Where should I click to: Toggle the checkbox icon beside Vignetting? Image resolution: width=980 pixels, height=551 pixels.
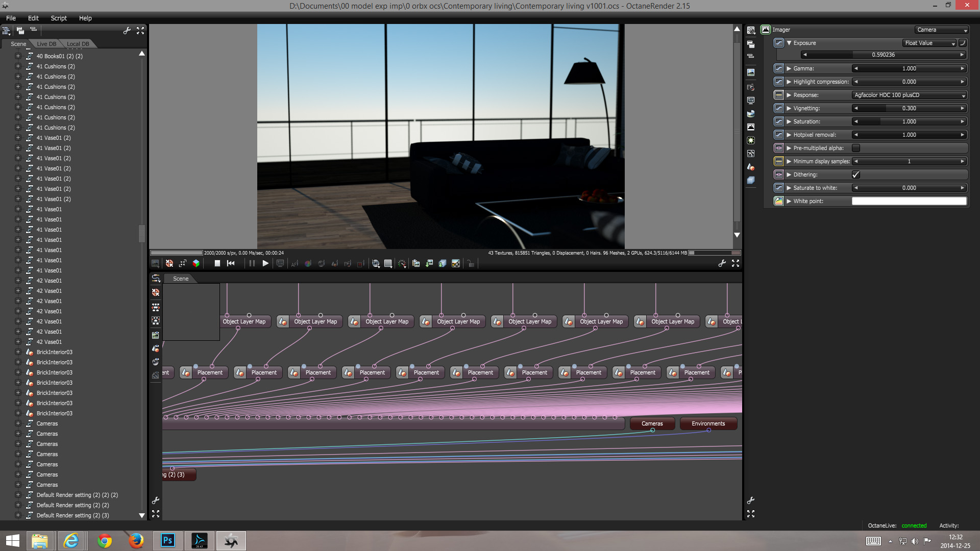(x=778, y=108)
